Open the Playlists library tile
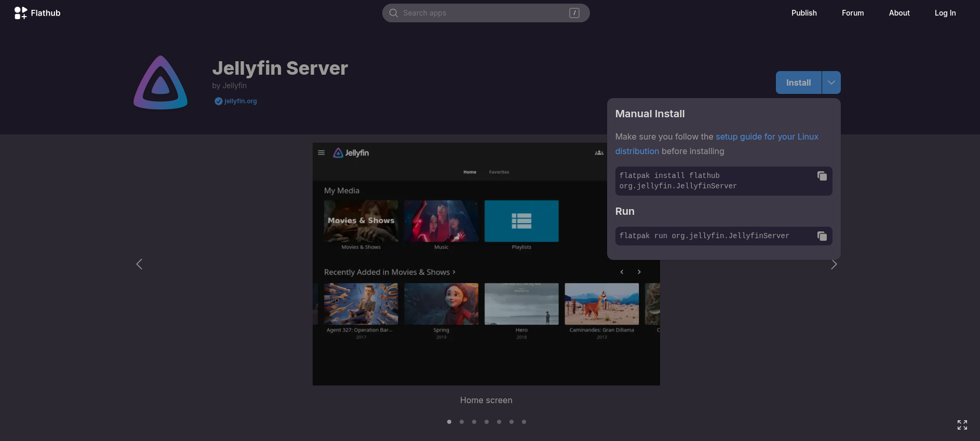This screenshot has height=441, width=980. pyautogui.click(x=521, y=221)
